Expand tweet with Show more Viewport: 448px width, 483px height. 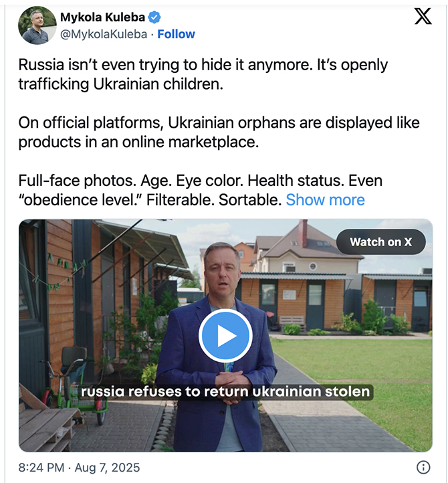[325, 200]
